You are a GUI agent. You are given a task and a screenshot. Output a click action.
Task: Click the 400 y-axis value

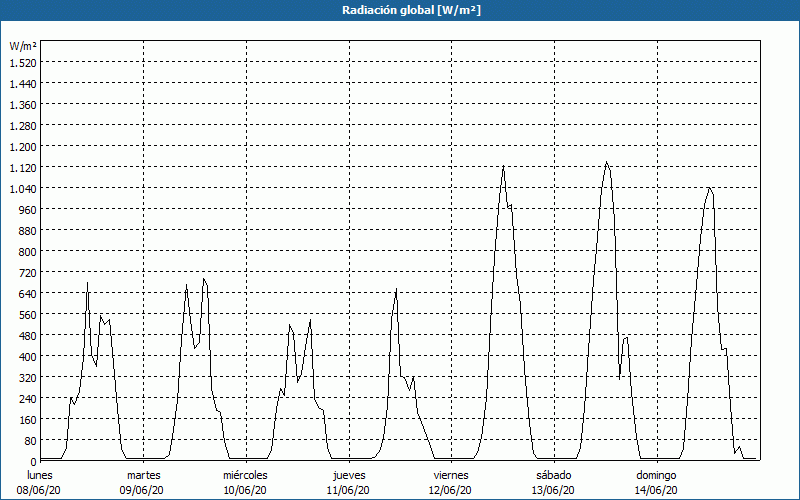pos(27,356)
